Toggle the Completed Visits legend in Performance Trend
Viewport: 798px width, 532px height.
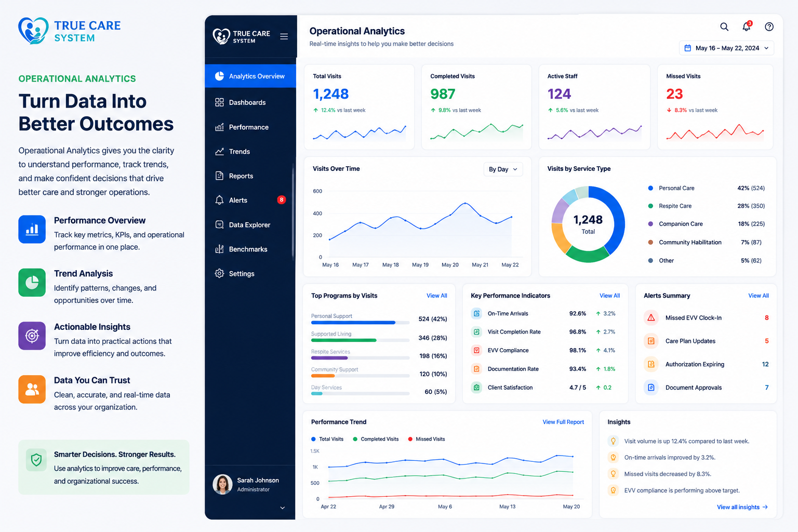376,439
